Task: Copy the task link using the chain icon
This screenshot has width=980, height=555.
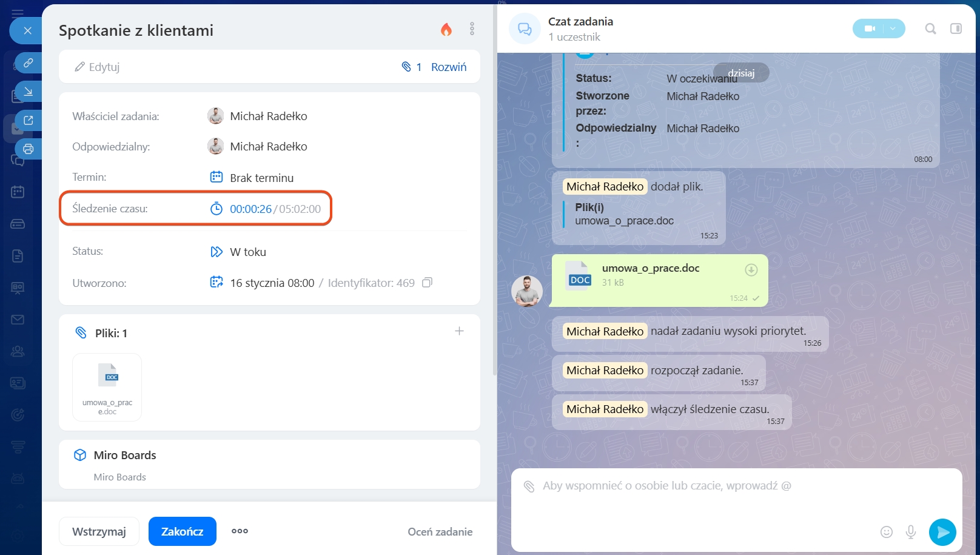Action: click(28, 62)
